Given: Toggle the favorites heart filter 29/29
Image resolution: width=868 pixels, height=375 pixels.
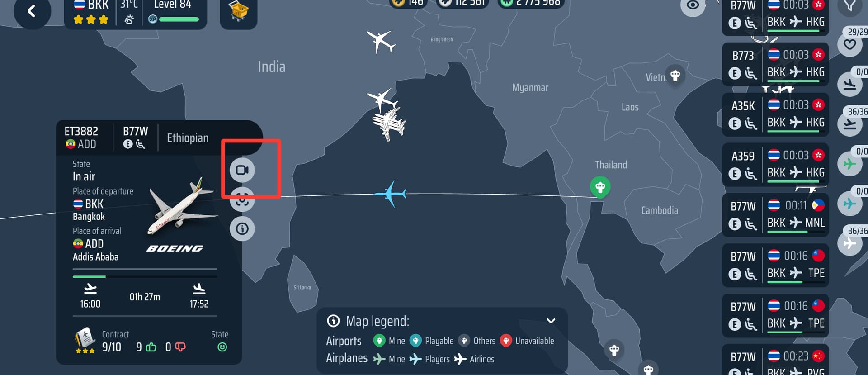Looking at the screenshot, I should [850, 44].
